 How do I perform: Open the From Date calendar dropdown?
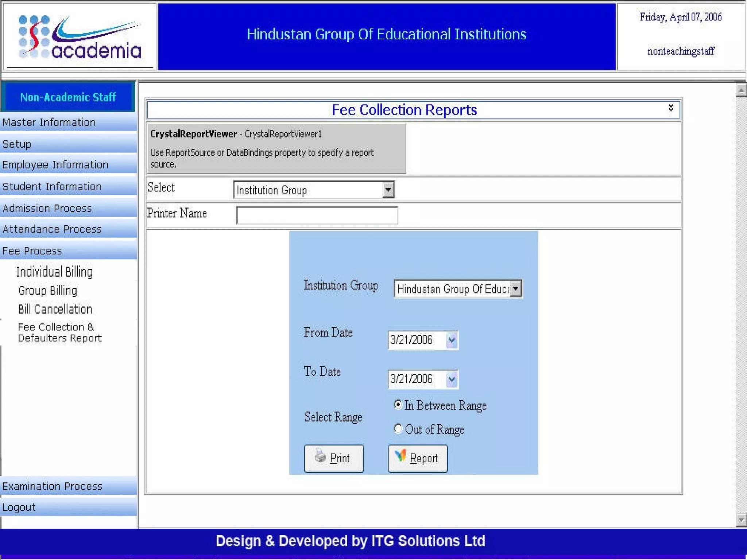pyautogui.click(x=452, y=340)
